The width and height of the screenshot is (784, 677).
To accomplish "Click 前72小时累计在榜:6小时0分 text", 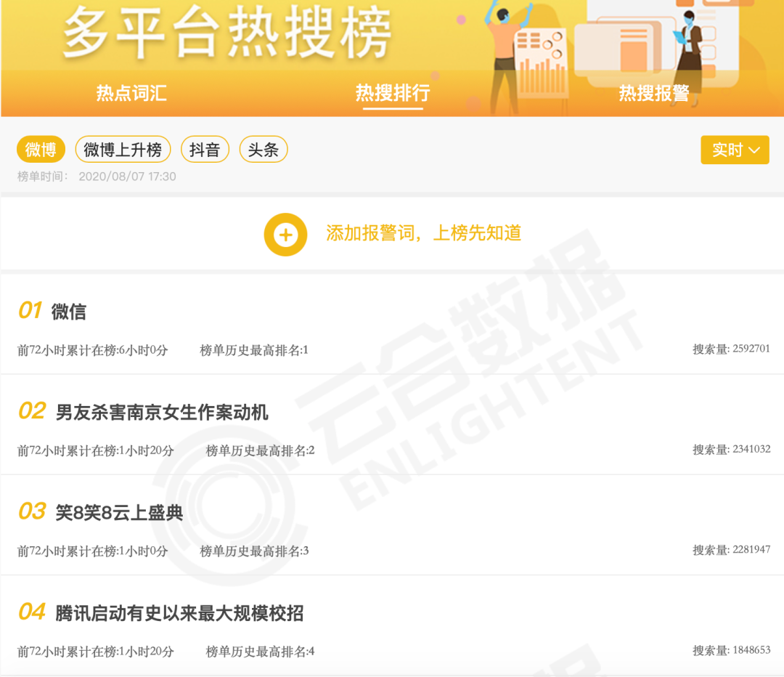I will [92, 350].
